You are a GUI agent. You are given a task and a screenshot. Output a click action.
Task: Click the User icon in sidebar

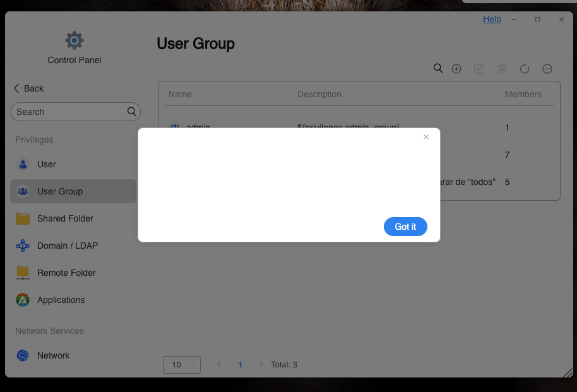[x=23, y=164]
